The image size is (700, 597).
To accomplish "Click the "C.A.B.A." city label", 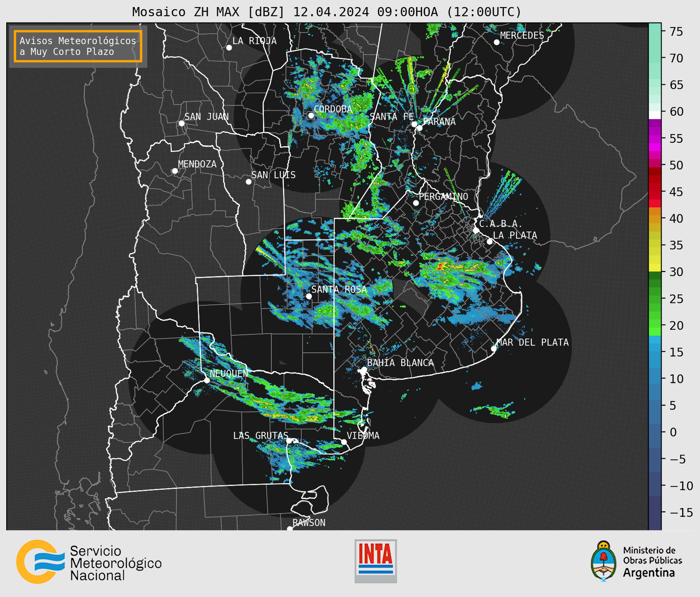I will (x=501, y=224).
